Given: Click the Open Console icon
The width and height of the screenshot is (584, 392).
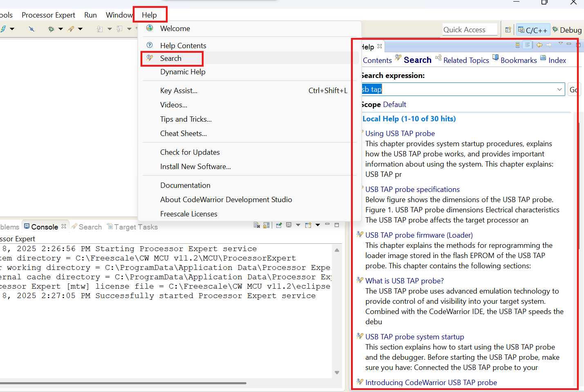Looking at the screenshot, I should click(308, 225).
